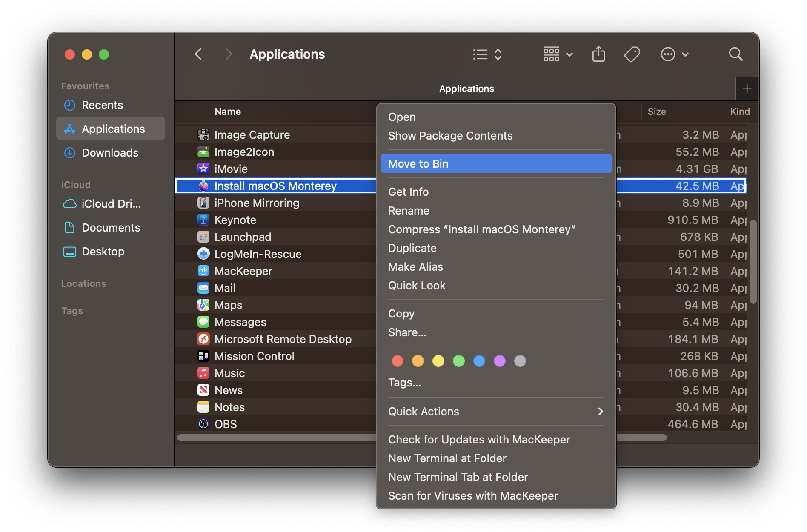Image resolution: width=807 pixels, height=532 pixels.
Task: Apply the grey tag color
Action: [520, 361]
